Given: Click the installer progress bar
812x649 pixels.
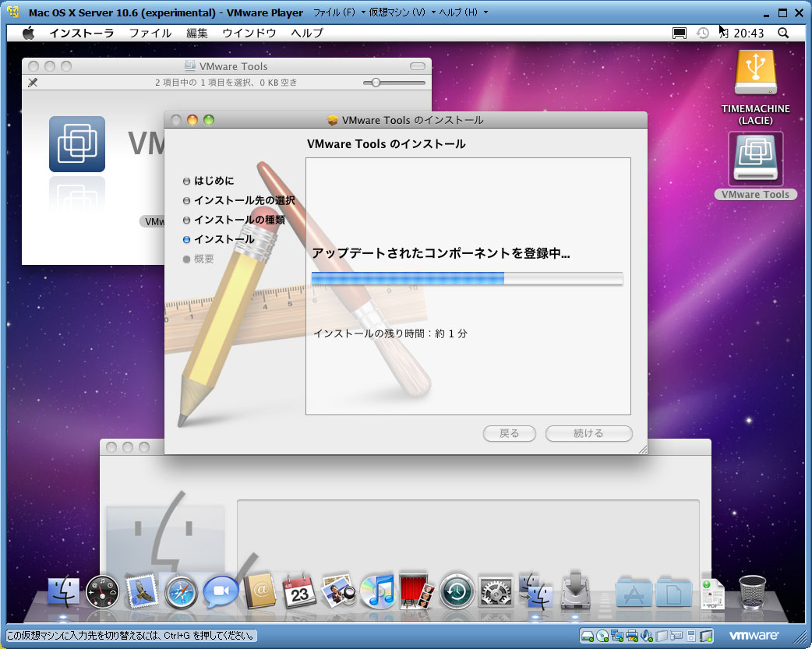Looking at the screenshot, I should (467, 279).
